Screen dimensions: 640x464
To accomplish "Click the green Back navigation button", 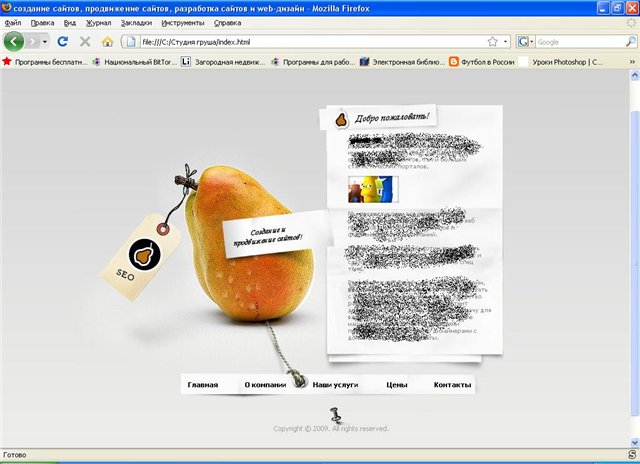I will click(x=14, y=41).
